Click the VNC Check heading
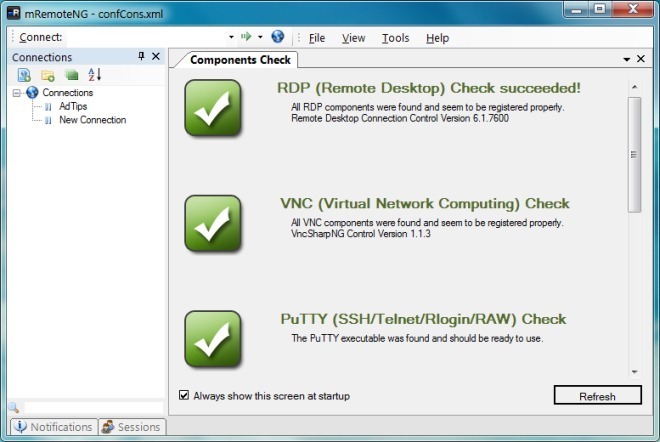 click(425, 204)
